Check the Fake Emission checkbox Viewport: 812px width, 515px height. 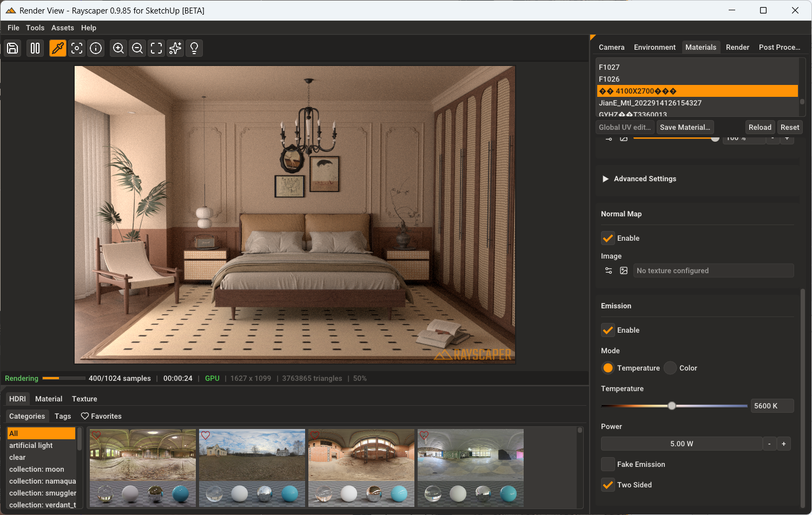pos(608,464)
